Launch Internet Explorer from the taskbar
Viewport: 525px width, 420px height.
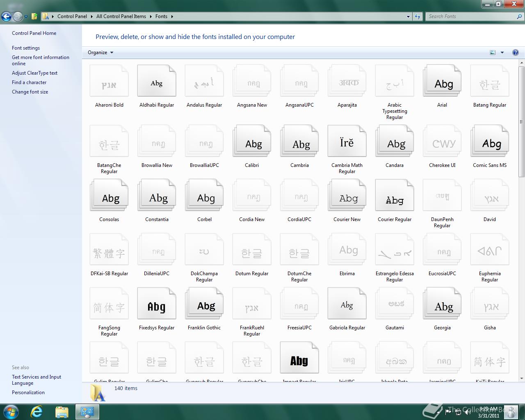(37, 412)
